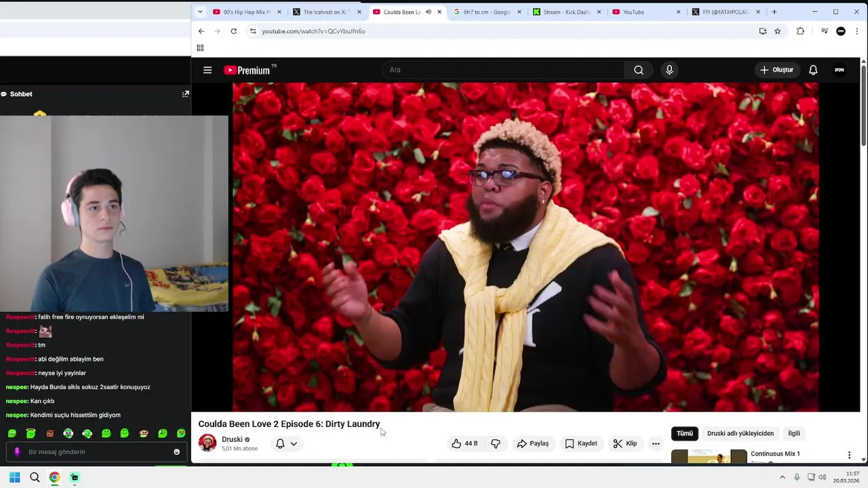Switch to 90's Hip Hop Mix tab
868x488 pixels.
point(247,12)
